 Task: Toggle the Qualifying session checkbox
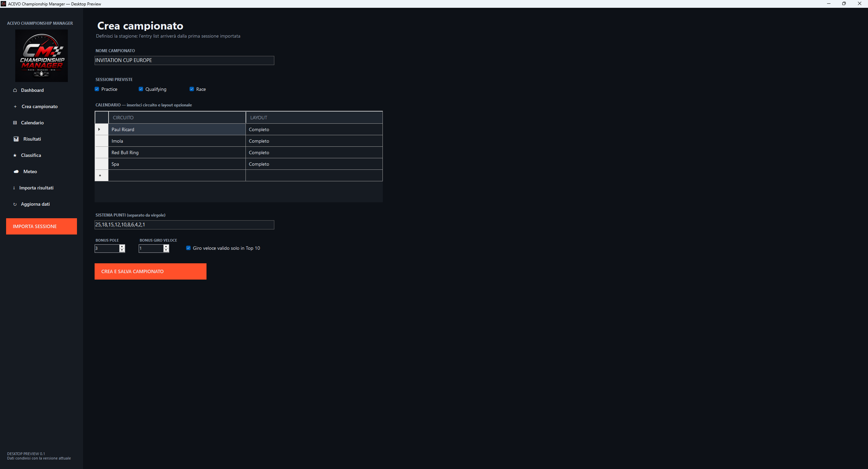click(141, 89)
